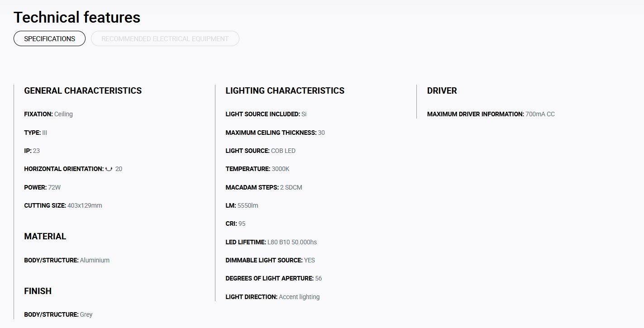Click the Technical features heading

[x=77, y=17]
